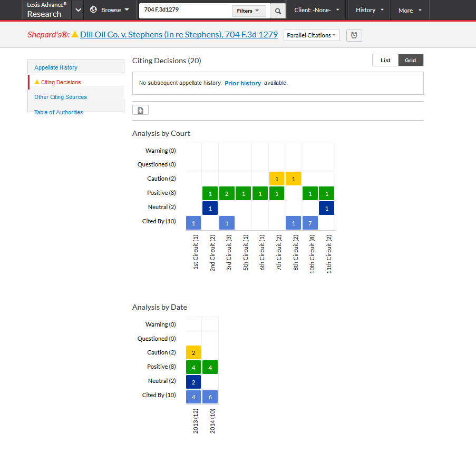Image resolution: width=476 pixels, height=454 pixels.
Task: Open the More dropdown menu
Action: point(410,11)
